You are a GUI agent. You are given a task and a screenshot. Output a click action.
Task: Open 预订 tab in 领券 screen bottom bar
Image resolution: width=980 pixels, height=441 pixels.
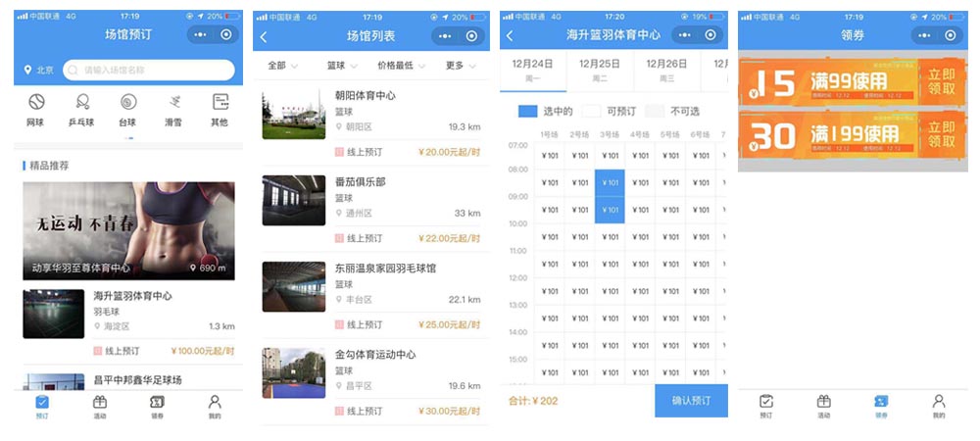[765, 407]
